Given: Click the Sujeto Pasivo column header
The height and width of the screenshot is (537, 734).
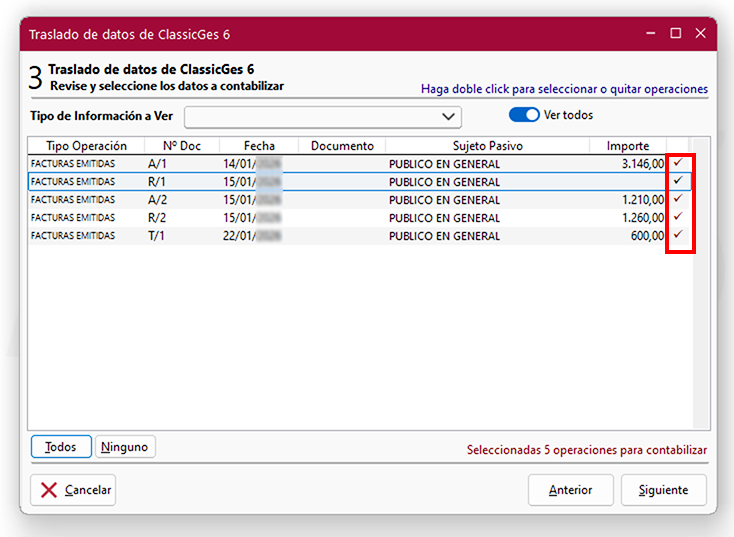Looking at the screenshot, I should pos(488,146).
